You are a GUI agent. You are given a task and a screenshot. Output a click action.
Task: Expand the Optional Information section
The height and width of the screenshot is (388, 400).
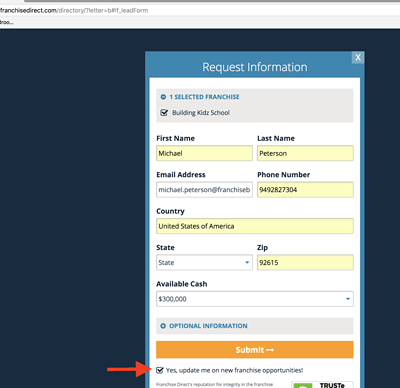click(255, 326)
